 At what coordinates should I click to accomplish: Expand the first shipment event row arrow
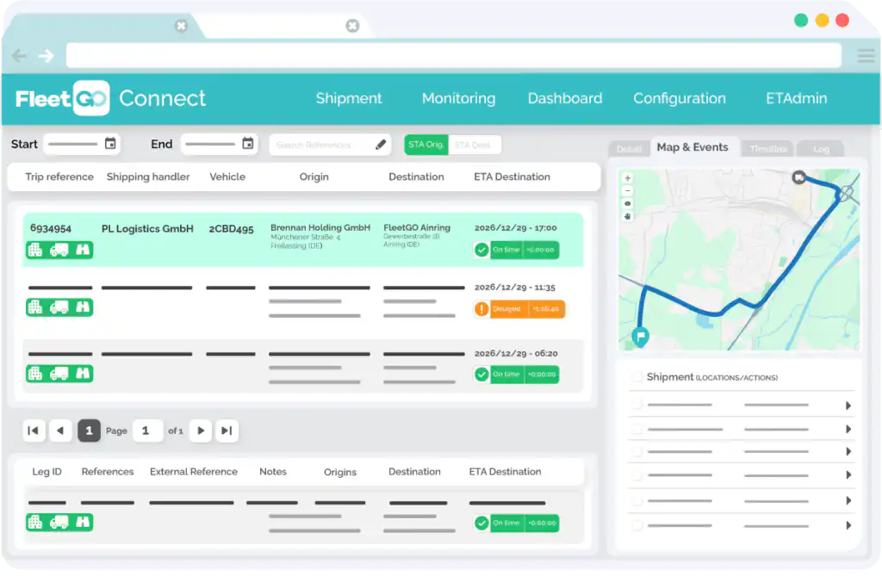point(848,405)
